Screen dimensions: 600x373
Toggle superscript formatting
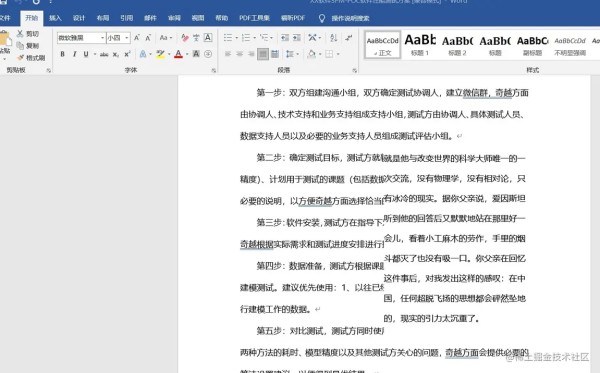click(127, 54)
